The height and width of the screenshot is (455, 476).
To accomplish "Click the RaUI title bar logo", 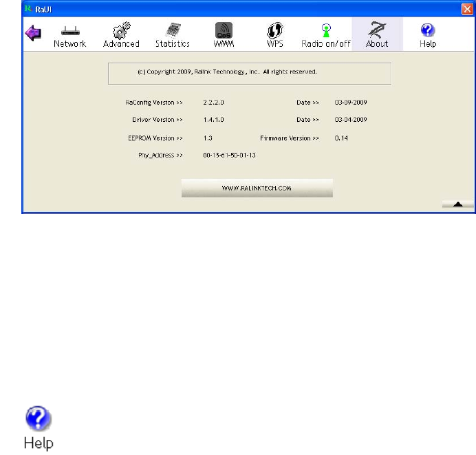I will point(28,9).
